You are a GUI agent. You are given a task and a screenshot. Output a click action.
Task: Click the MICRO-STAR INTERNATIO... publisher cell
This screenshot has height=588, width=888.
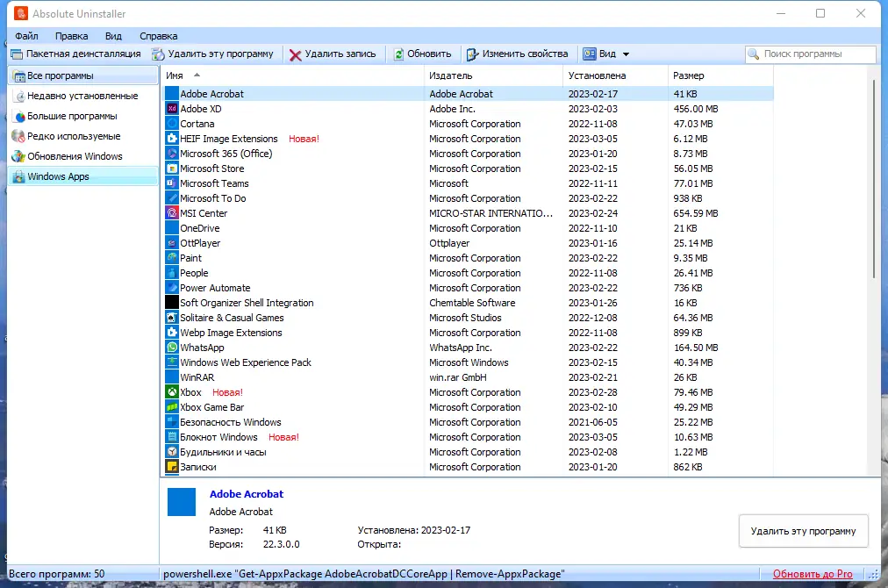click(491, 213)
